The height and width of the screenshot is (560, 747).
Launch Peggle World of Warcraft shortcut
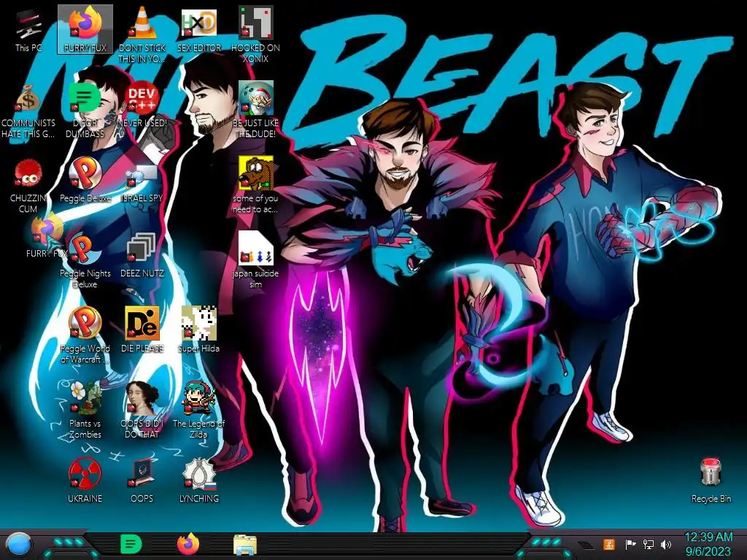click(x=85, y=335)
